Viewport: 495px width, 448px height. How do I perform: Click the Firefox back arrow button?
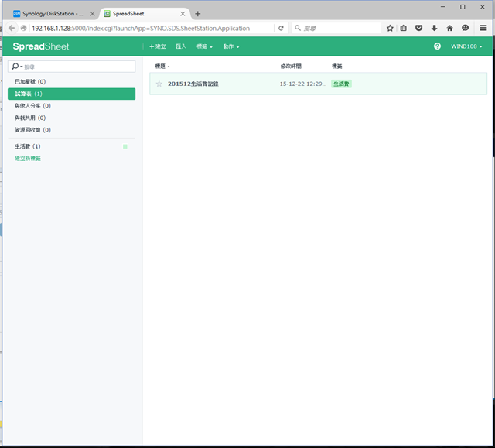coord(12,28)
